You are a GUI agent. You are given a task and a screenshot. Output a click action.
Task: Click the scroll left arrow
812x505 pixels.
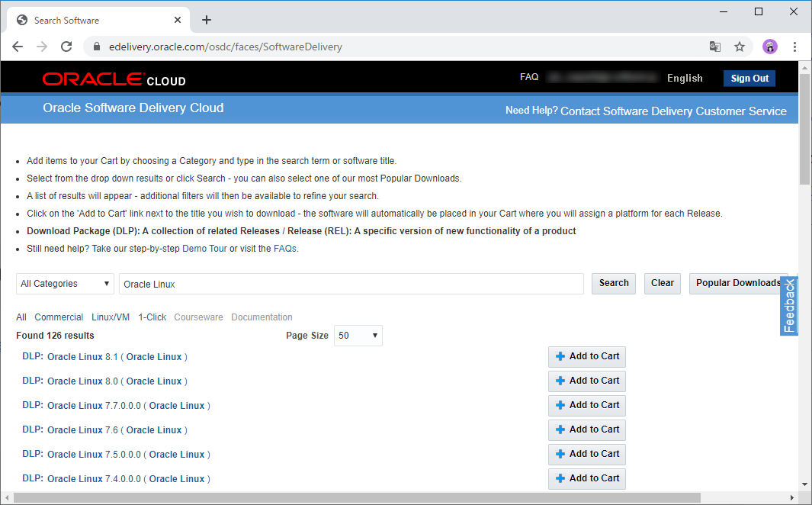pos(7,497)
